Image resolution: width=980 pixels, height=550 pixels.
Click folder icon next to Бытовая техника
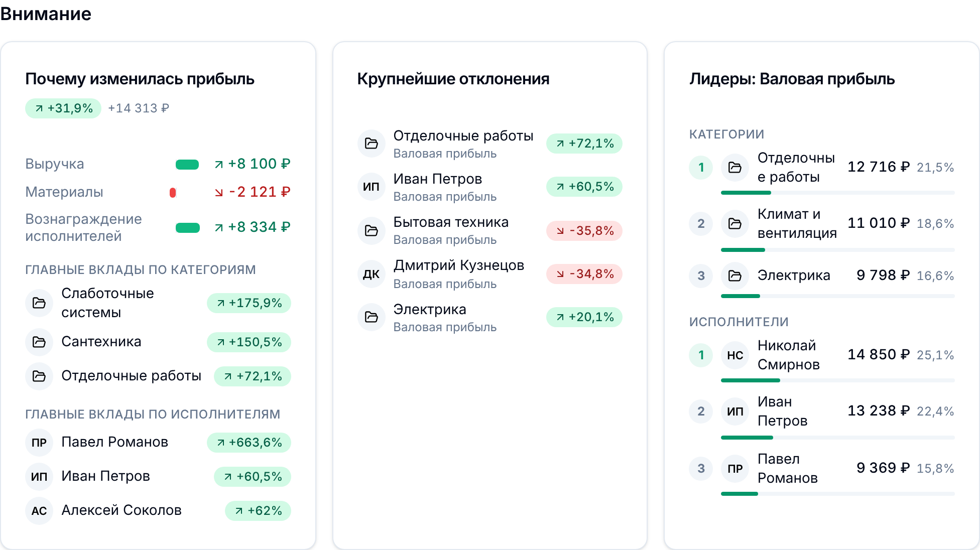(372, 231)
